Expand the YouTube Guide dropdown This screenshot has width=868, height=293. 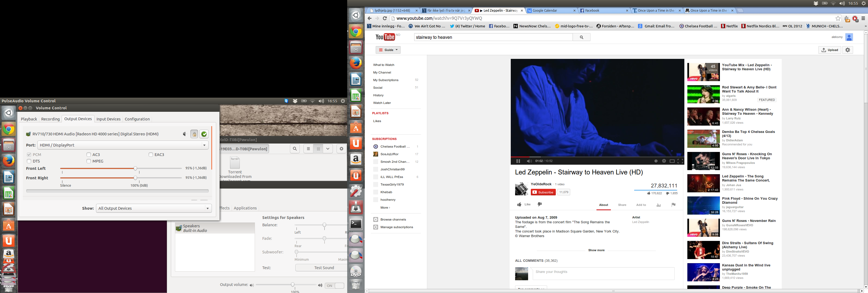(388, 50)
